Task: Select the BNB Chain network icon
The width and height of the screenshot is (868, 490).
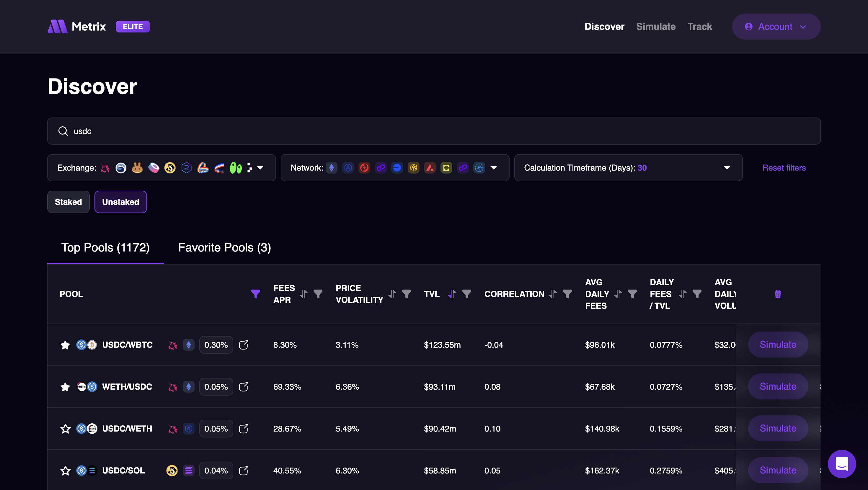Action: pyautogui.click(x=414, y=167)
